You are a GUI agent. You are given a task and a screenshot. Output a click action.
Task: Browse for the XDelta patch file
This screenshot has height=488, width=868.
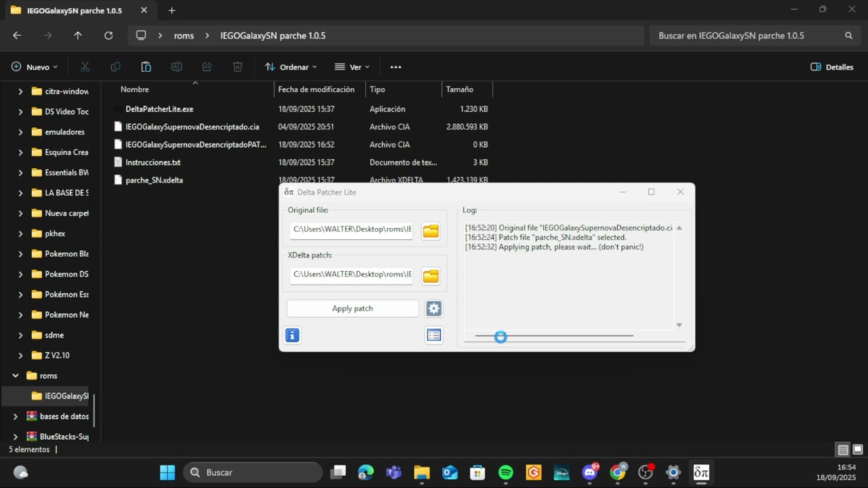tap(431, 276)
